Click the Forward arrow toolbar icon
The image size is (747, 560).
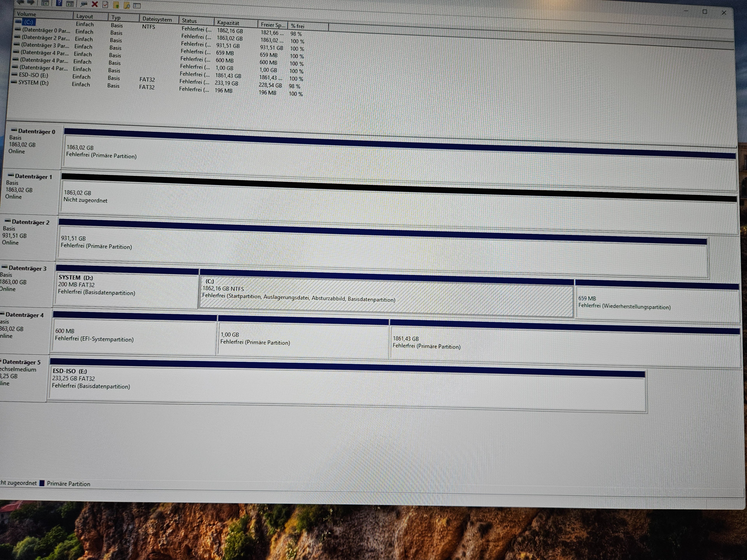coord(31,3)
